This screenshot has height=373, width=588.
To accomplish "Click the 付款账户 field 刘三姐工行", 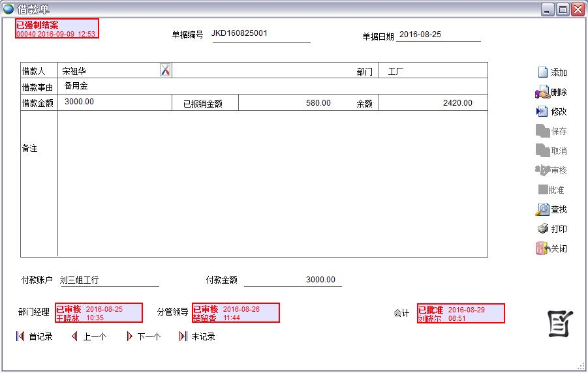I will coord(108,280).
